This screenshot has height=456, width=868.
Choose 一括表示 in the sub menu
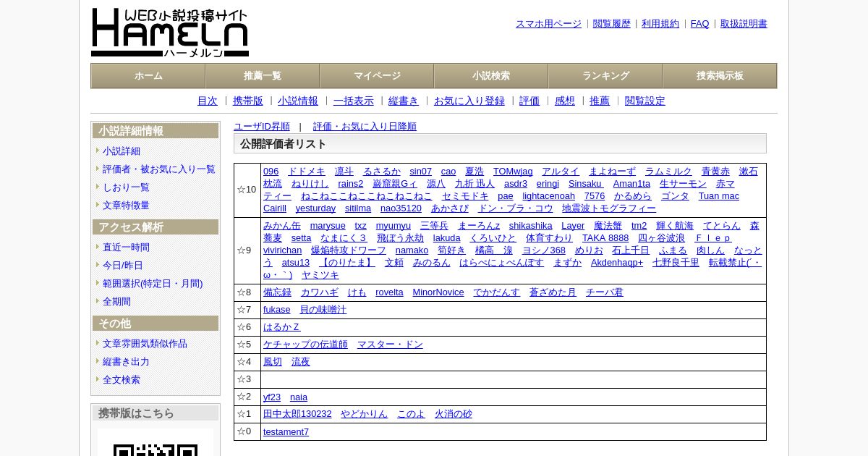(354, 101)
